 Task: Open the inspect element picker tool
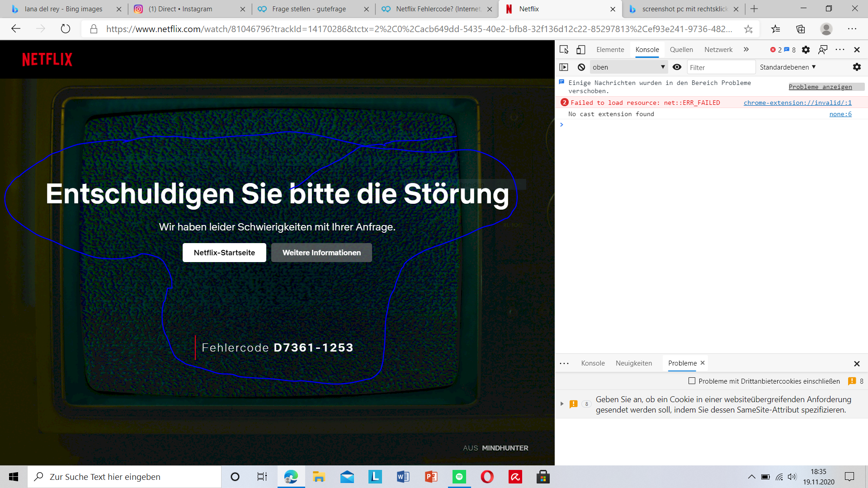point(564,50)
